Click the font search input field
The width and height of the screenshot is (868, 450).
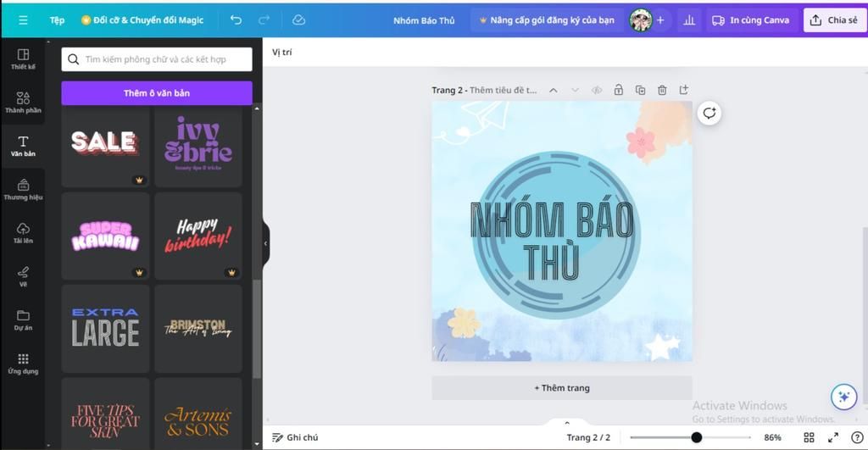157,59
